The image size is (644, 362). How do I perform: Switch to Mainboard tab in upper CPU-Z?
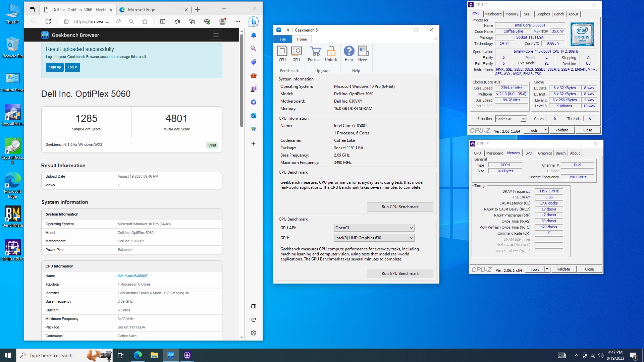(x=493, y=14)
